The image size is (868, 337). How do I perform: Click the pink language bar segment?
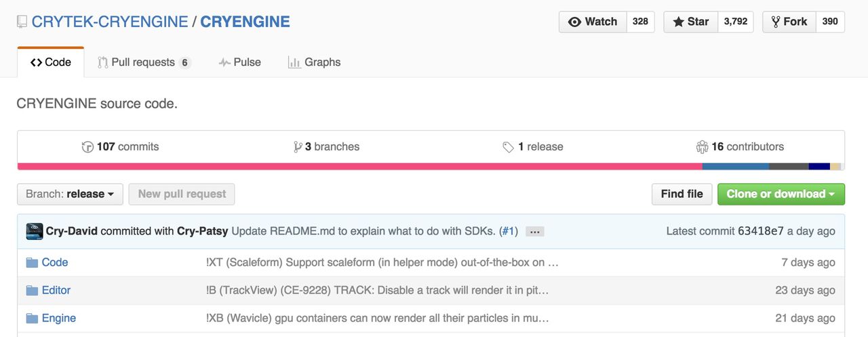pyautogui.click(x=359, y=166)
